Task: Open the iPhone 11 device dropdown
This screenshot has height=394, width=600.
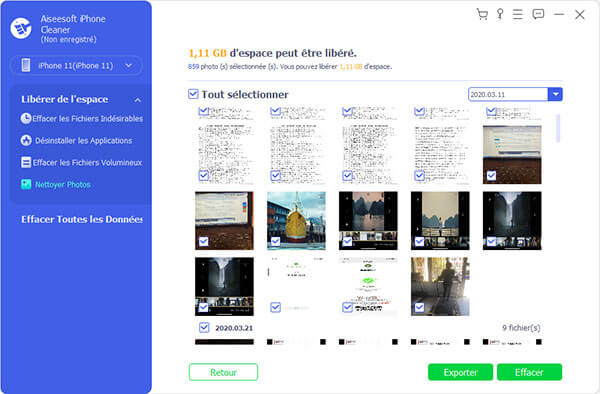Action: click(x=76, y=65)
